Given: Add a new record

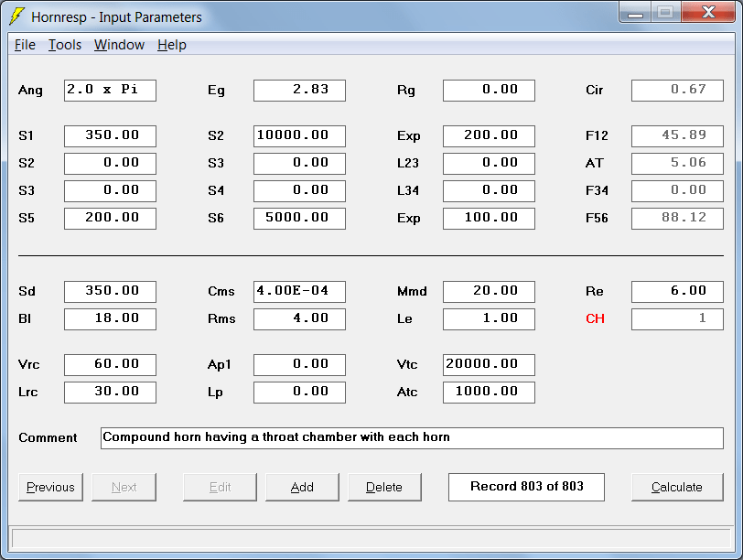Looking at the screenshot, I should 302,487.
